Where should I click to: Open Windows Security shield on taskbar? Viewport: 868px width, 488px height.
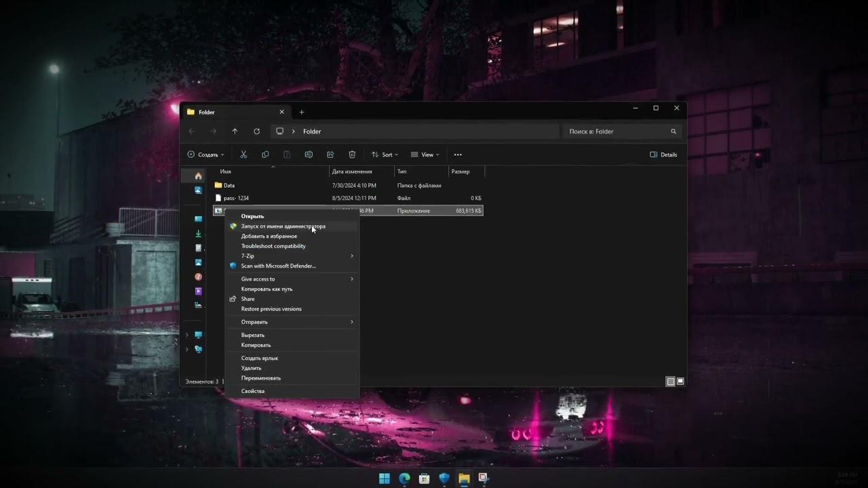click(444, 479)
